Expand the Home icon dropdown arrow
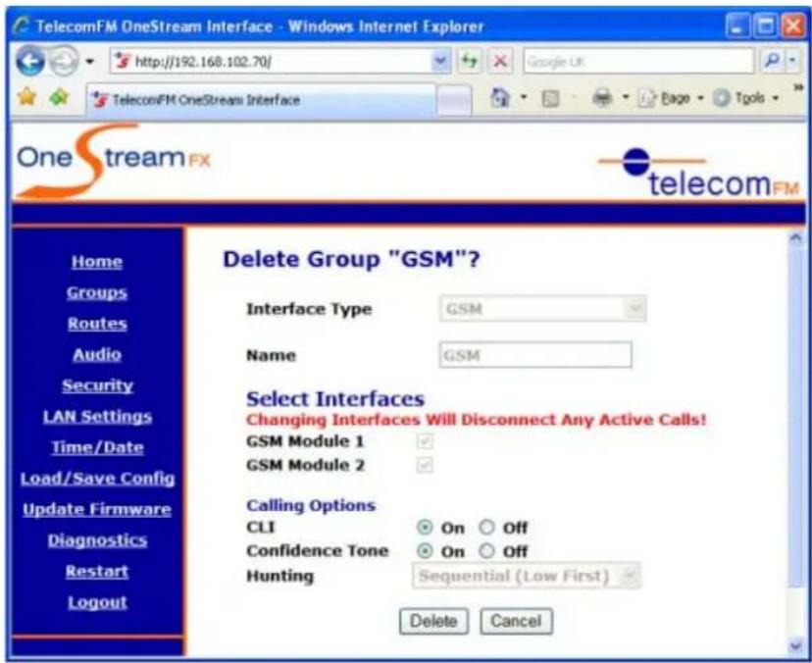This screenshot has width=812, height=663. click(x=524, y=97)
